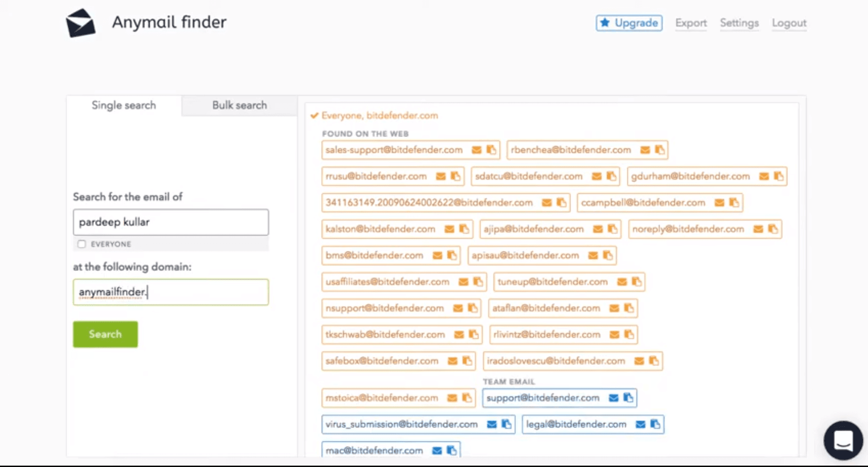Click the blue Upgrade button

point(629,23)
